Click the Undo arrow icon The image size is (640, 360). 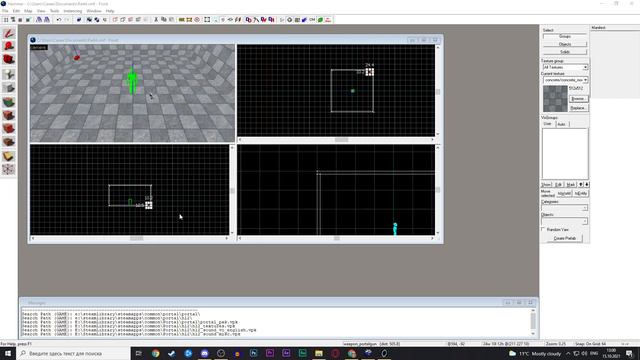point(58,20)
